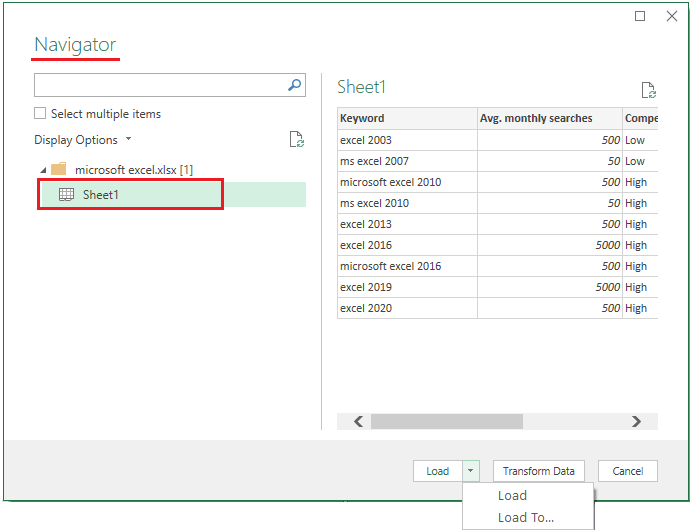Viewport: 693px width, 532px height.
Task: Click the preview scrollbar right arrow
Action: (636, 422)
